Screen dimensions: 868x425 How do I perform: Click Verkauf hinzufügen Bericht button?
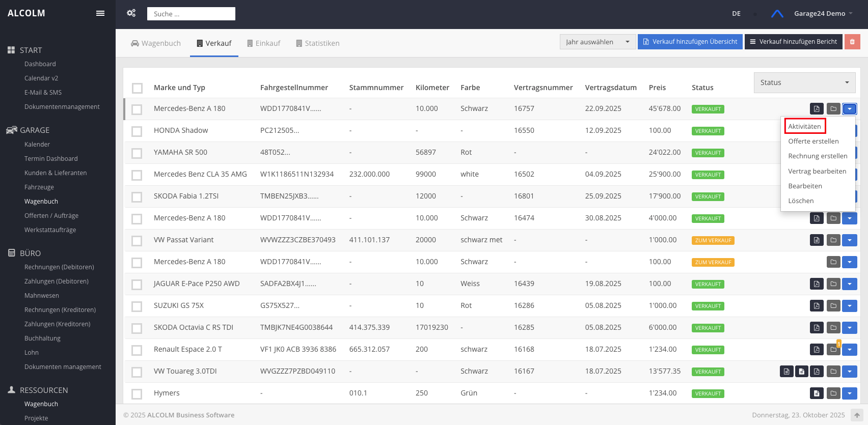(793, 42)
